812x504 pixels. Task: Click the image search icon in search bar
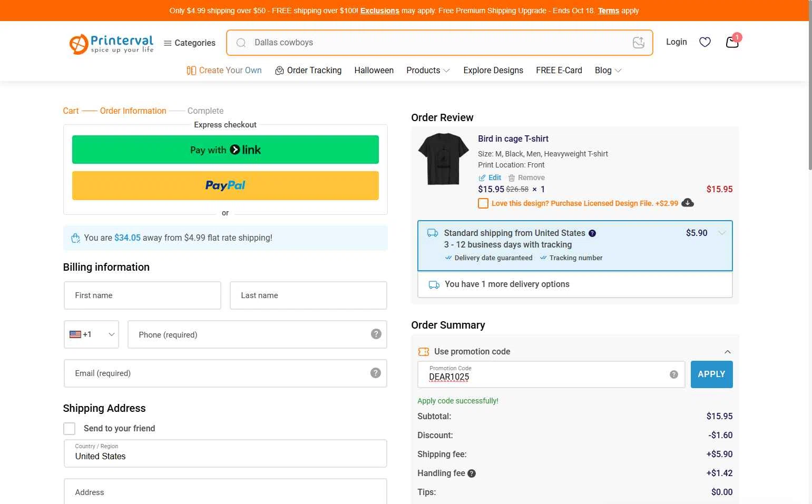(x=638, y=43)
